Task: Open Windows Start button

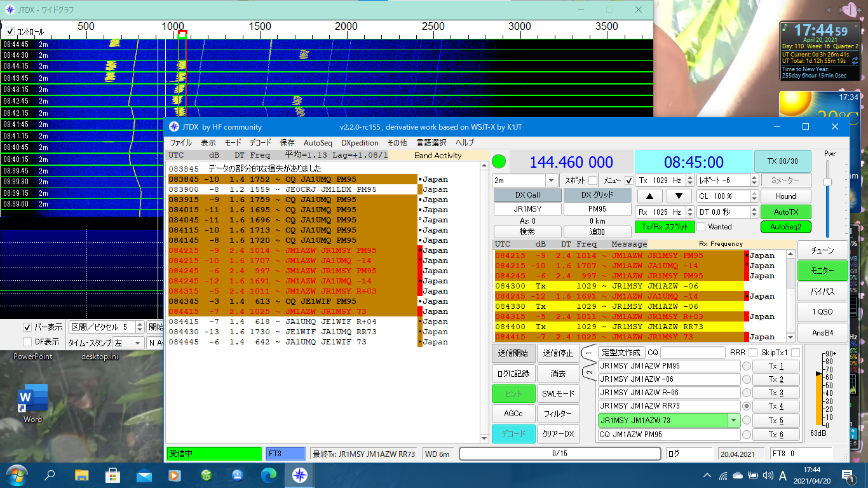Action: 16,475
